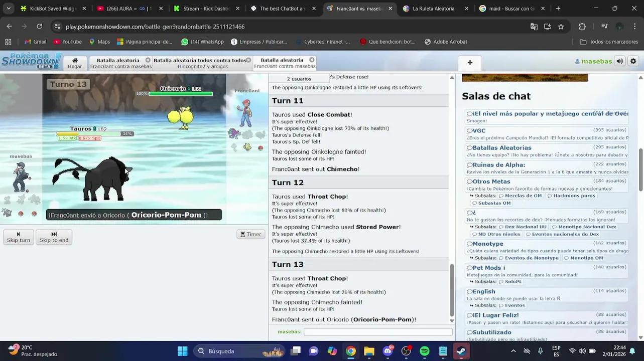
Task: Join the Otros Metas room
Action: tap(491, 182)
